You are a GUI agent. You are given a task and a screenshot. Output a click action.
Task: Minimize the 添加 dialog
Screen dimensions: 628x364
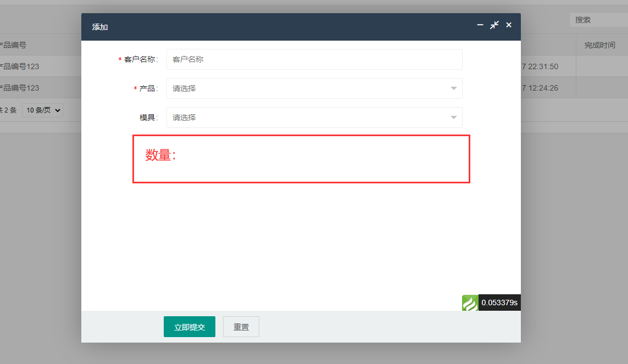(480, 25)
